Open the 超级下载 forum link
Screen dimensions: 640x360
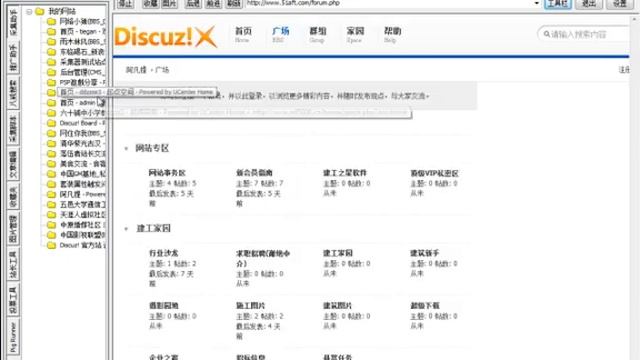tap(425, 305)
